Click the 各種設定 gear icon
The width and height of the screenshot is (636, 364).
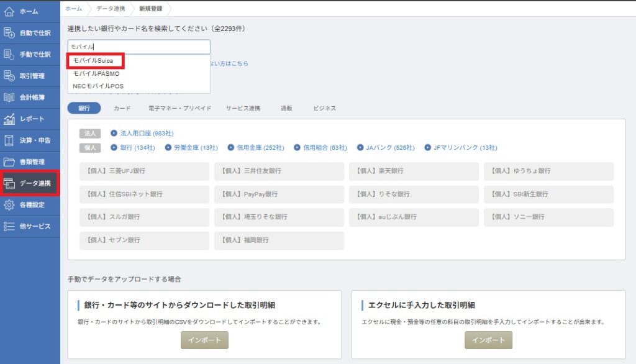click(9, 204)
